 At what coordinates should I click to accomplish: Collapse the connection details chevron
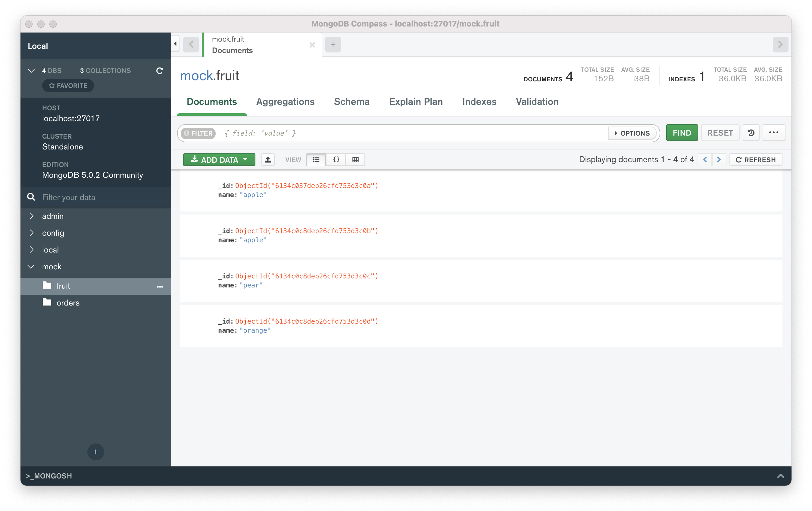pos(31,71)
